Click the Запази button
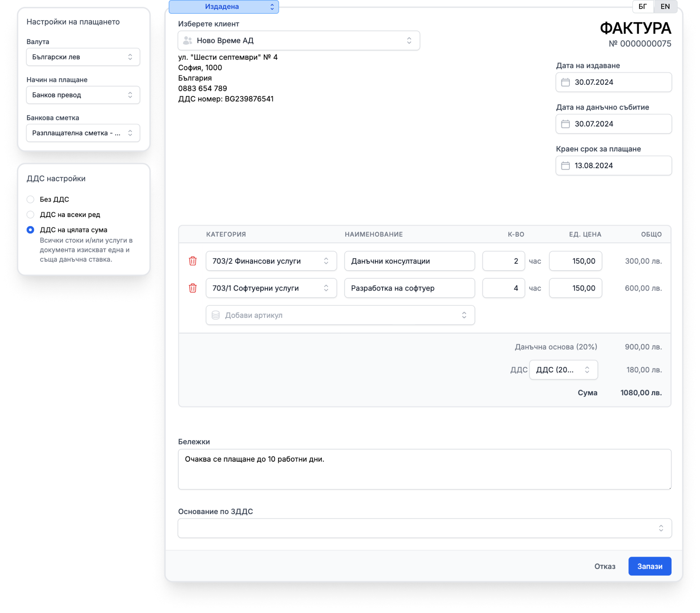Viewport: 700px width, 613px height. [x=650, y=566]
